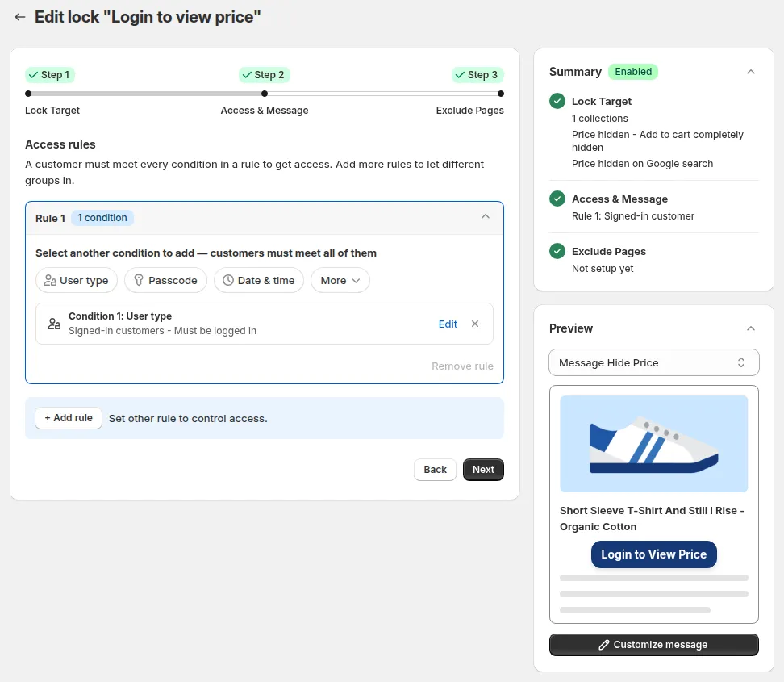Click the page title 'Edit lock "Login to view price"'

[148, 17]
